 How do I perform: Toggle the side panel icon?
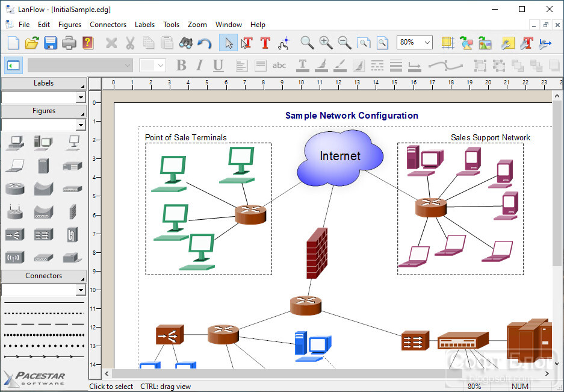(14, 66)
